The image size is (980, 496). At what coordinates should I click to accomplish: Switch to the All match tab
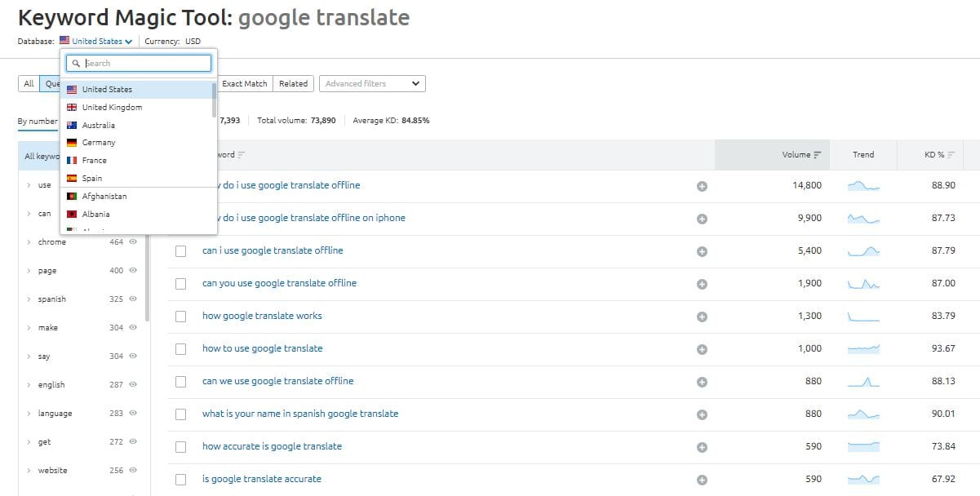click(x=29, y=83)
